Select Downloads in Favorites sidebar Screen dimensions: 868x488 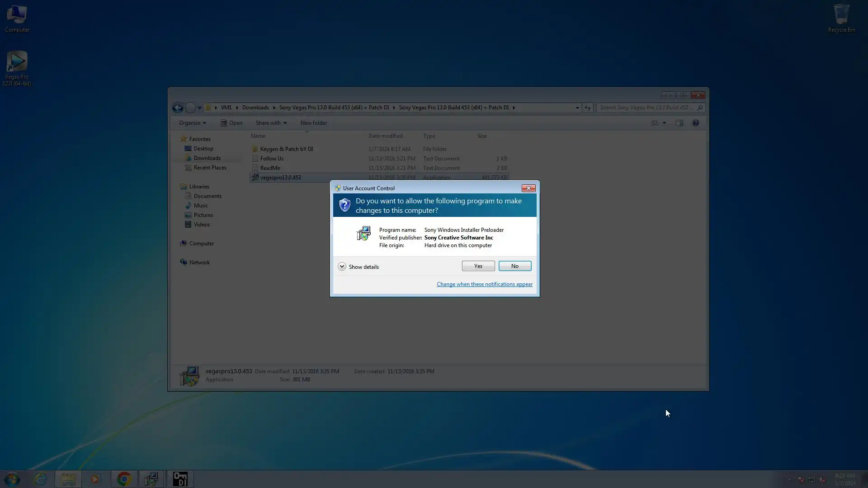[207, 158]
